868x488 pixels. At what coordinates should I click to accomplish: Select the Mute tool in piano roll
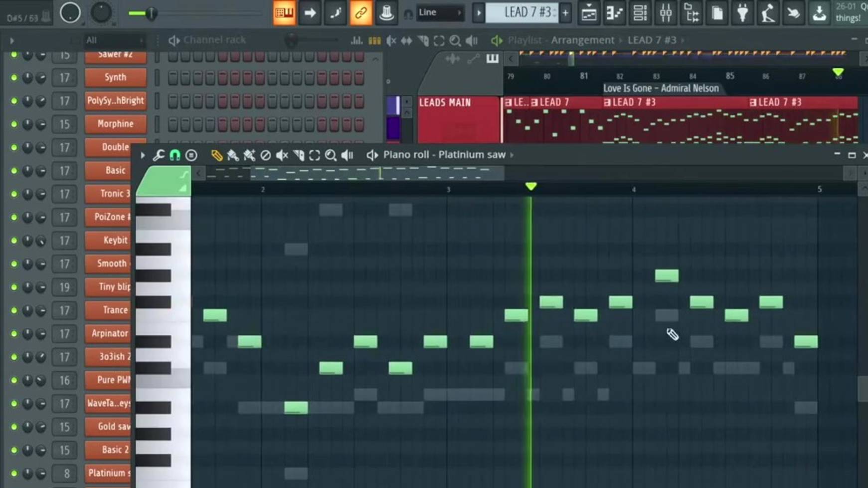[x=282, y=155]
